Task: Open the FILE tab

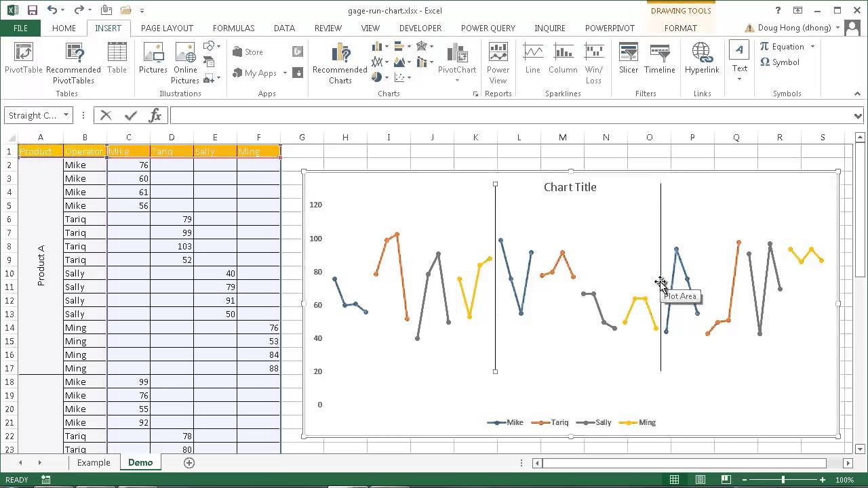Action: (x=20, y=28)
